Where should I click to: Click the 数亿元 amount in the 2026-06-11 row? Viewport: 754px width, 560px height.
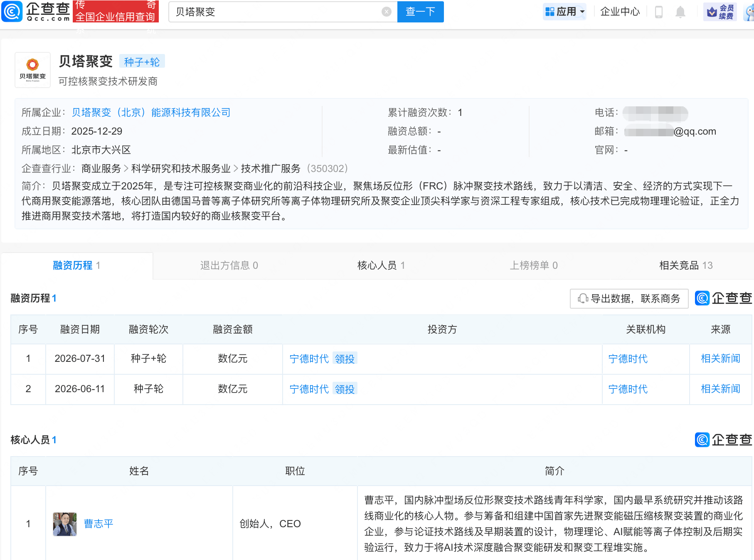pos(233,389)
